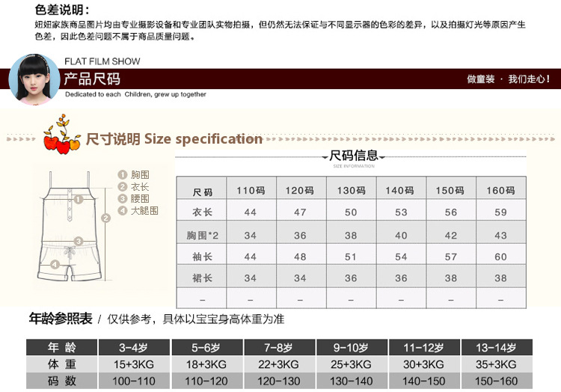Click the 100-110 size range cell

pos(134,381)
